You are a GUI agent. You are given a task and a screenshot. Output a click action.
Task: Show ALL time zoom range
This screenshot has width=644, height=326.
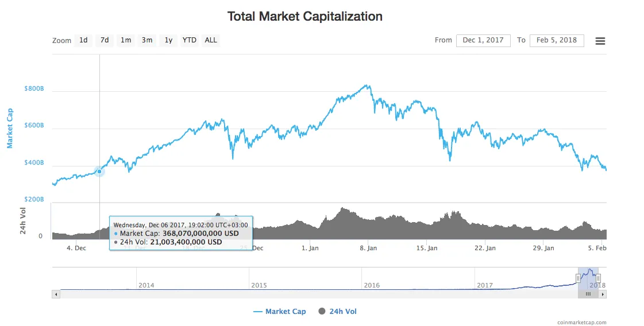(x=211, y=40)
